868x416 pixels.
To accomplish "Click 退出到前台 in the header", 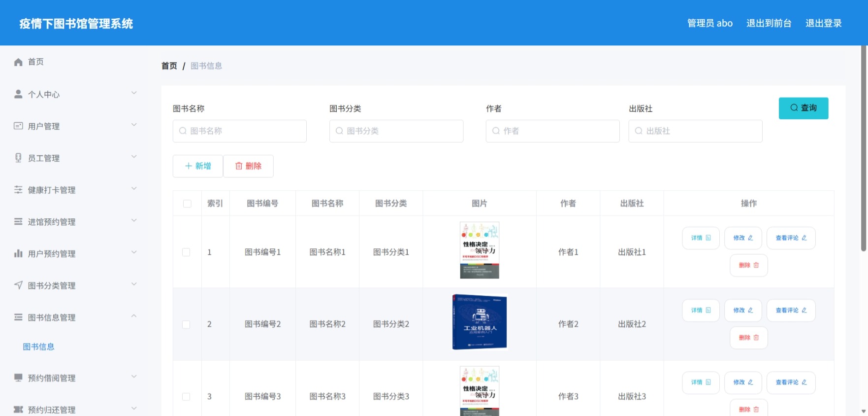I will (769, 23).
